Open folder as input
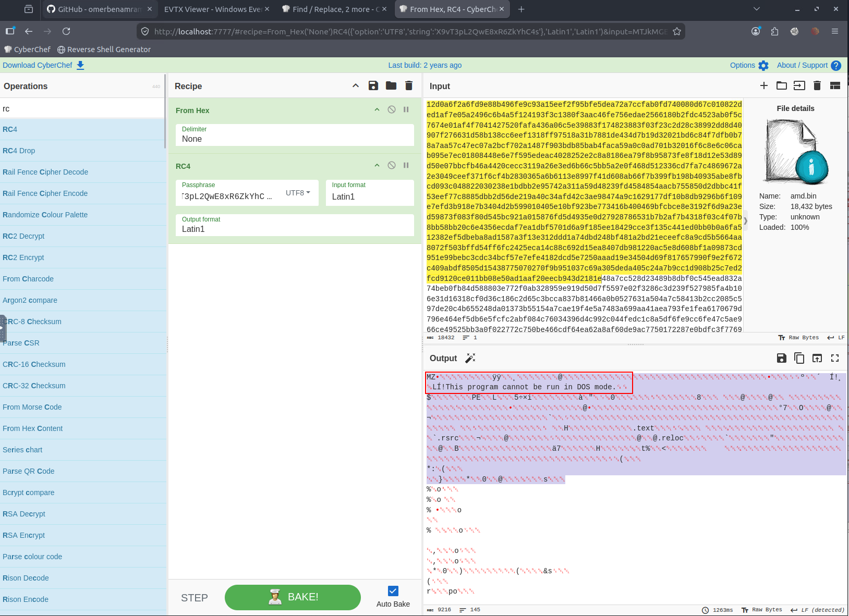The image size is (849, 616). coord(782,85)
